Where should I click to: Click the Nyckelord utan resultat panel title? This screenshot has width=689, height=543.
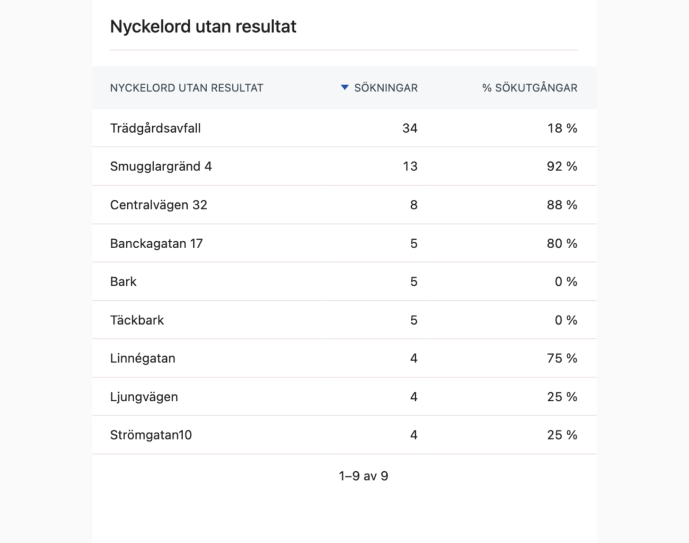[203, 27]
